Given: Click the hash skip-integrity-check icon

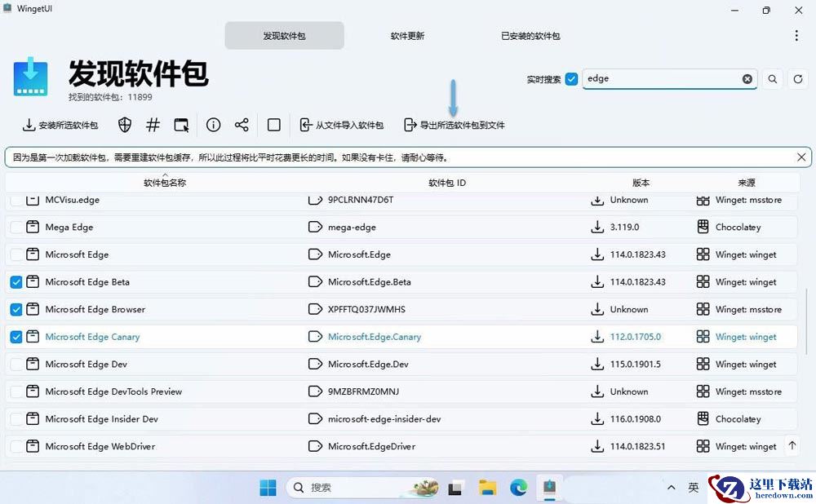Looking at the screenshot, I should (x=153, y=125).
